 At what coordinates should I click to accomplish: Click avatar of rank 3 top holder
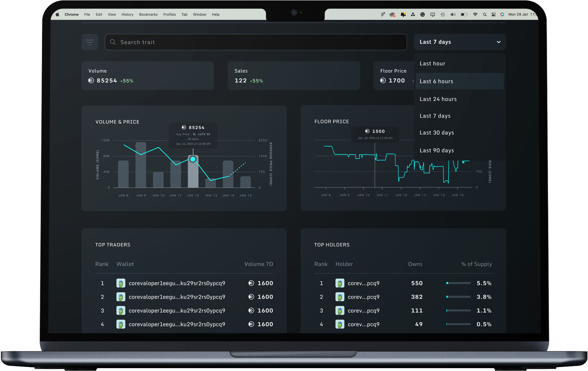[x=340, y=310]
